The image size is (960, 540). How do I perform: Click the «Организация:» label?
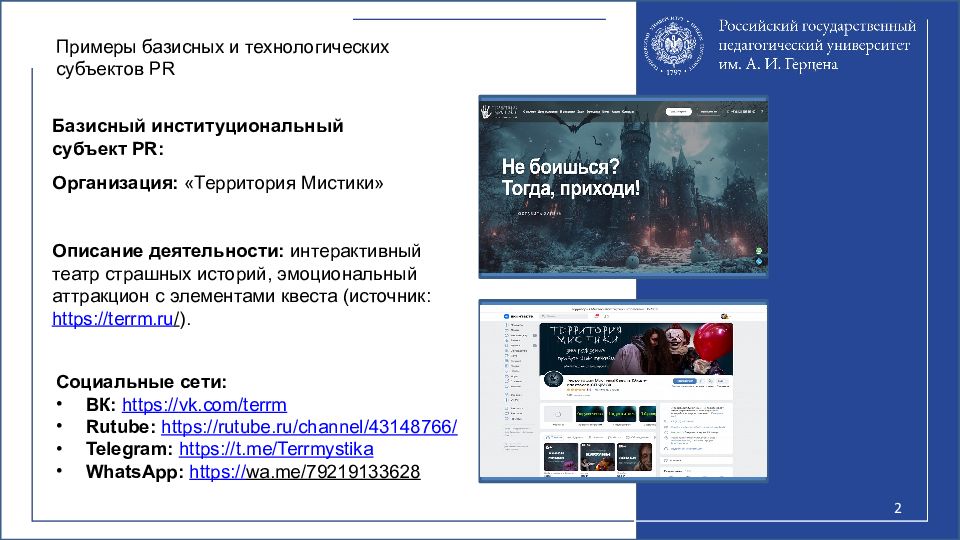115,183
